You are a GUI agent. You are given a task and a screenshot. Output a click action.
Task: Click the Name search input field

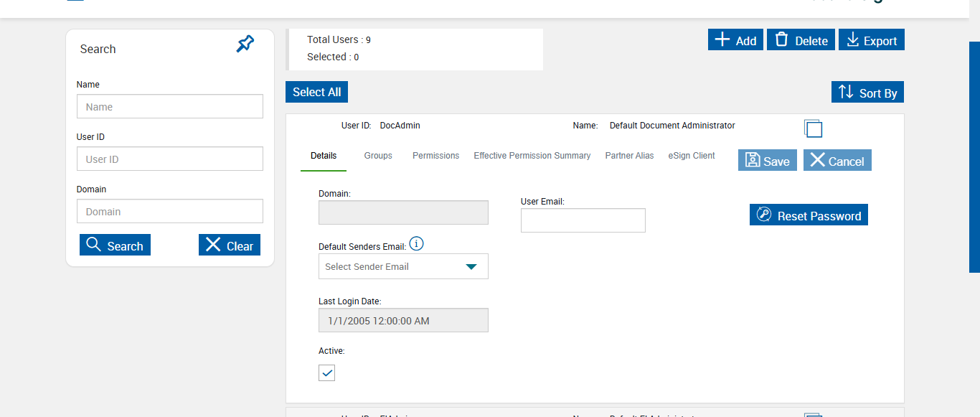(x=170, y=107)
